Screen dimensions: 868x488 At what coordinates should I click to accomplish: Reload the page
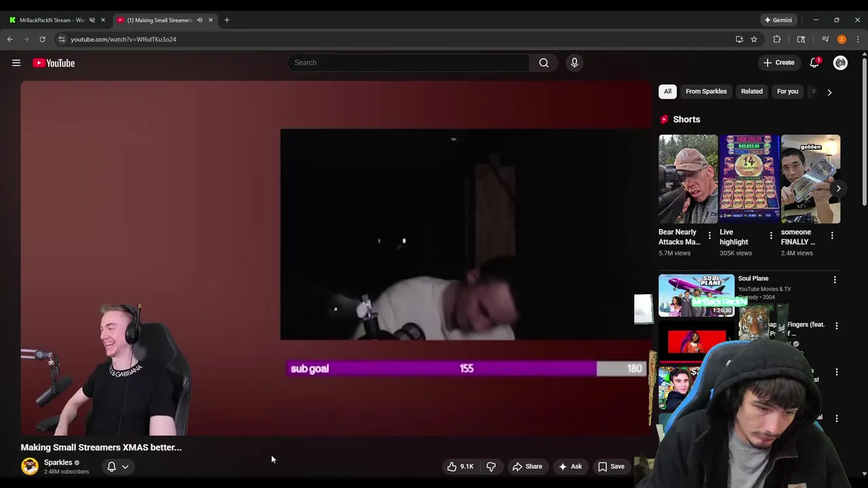tap(42, 39)
